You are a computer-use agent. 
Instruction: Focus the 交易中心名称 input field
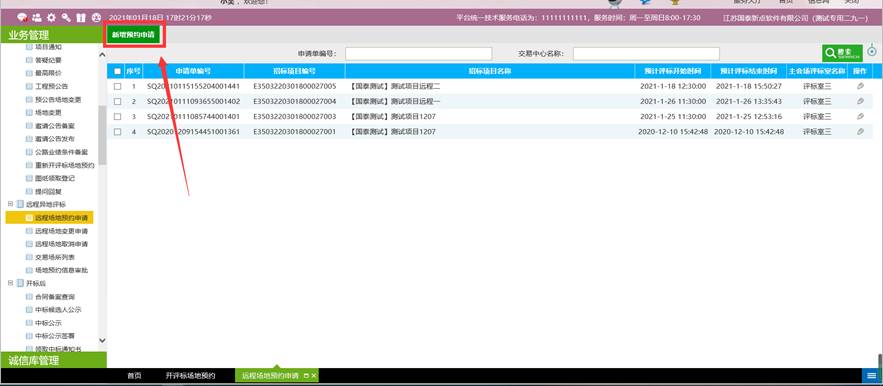click(x=646, y=54)
